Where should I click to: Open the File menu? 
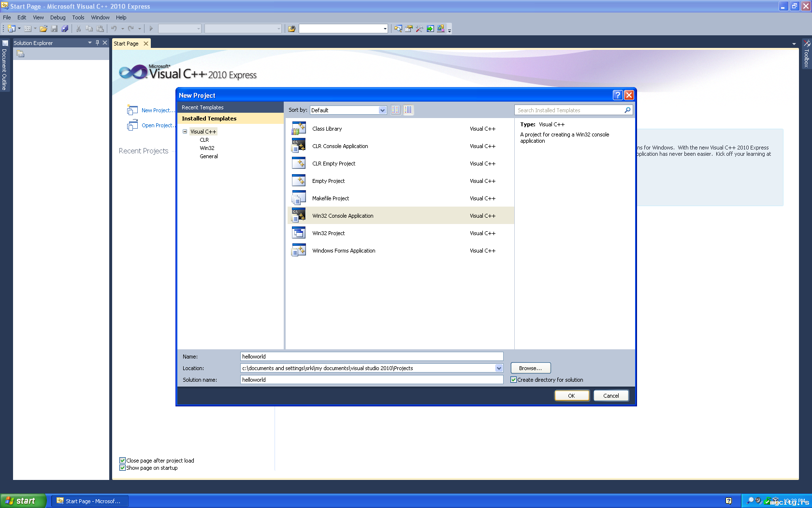[7, 17]
